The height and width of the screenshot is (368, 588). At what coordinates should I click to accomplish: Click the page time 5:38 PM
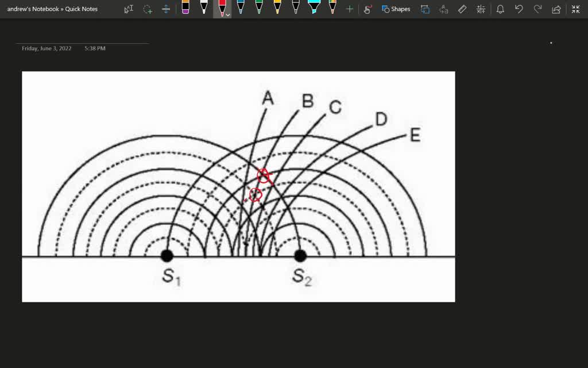[x=95, y=48]
